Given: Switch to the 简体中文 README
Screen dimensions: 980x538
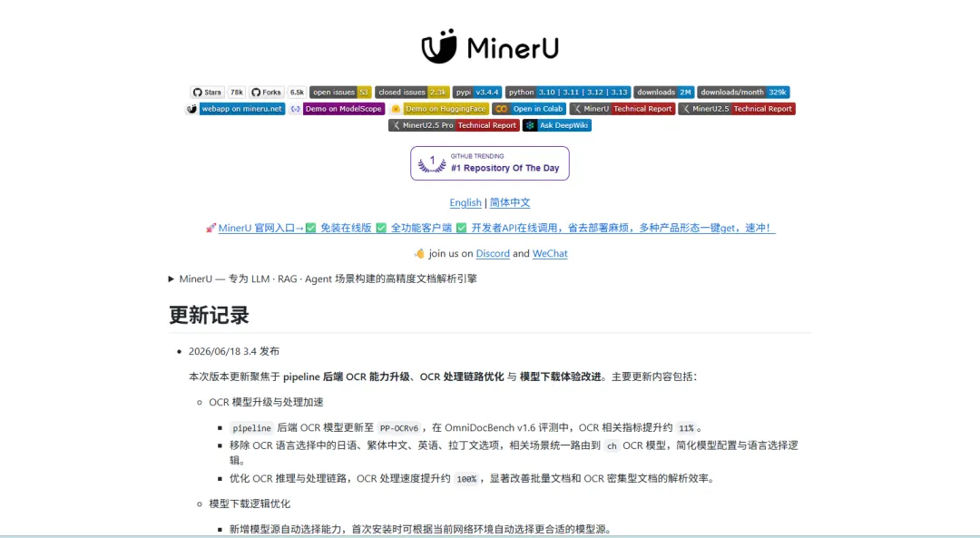Looking at the screenshot, I should (510, 202).
